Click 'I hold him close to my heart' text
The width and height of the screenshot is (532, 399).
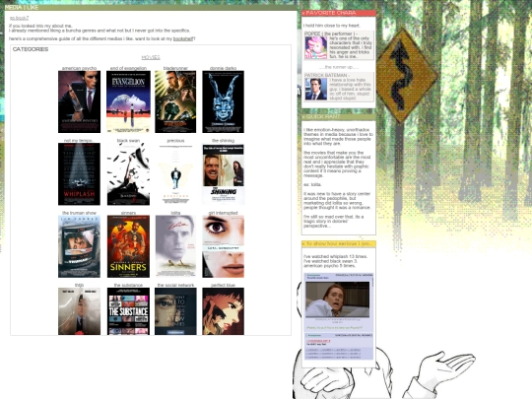point(332,26)
